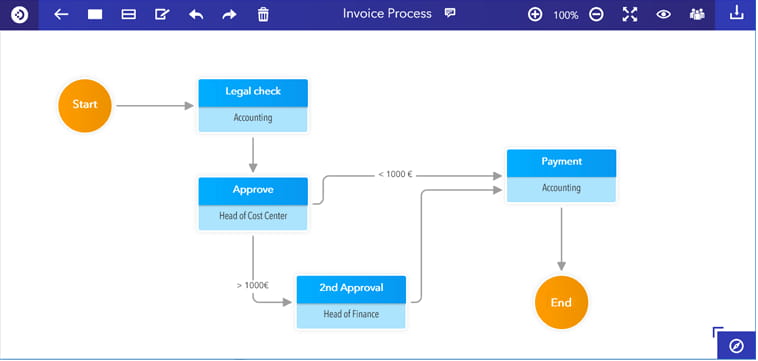Image resolution: width=758 pixels, height=361 pixels.
Task: Click Head of Cost Center role
Action: coord(253,217)
